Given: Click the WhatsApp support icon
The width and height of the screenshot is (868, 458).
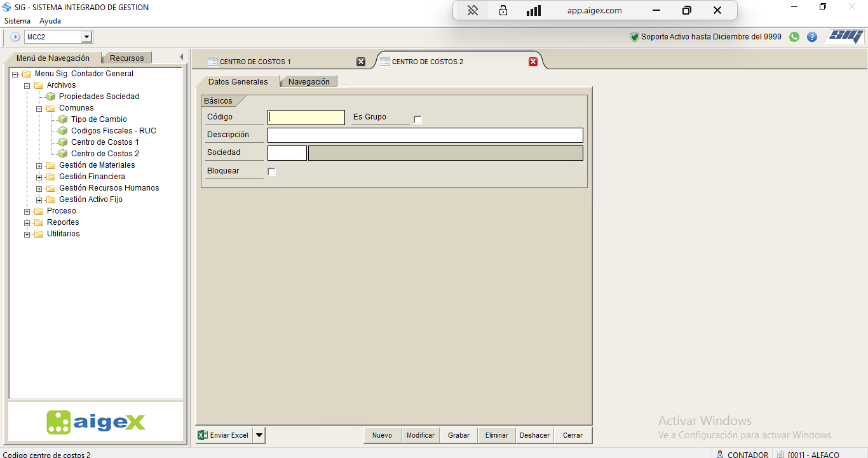Looking at the screenshot, I should pos(794,37).
